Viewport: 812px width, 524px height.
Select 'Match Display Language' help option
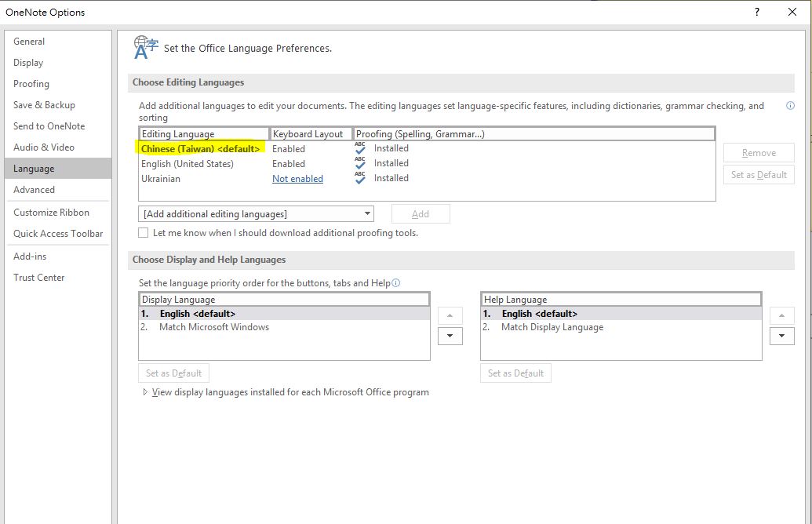point(621,327)
